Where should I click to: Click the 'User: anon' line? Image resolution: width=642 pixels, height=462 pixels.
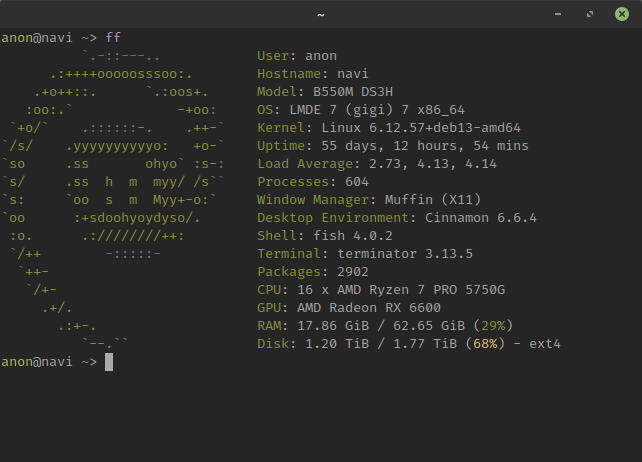(x=297, y=56)
